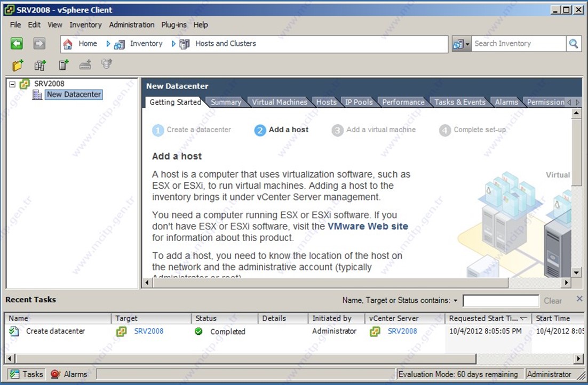Switch to the Tasks & Events tab

coord(460,102)
